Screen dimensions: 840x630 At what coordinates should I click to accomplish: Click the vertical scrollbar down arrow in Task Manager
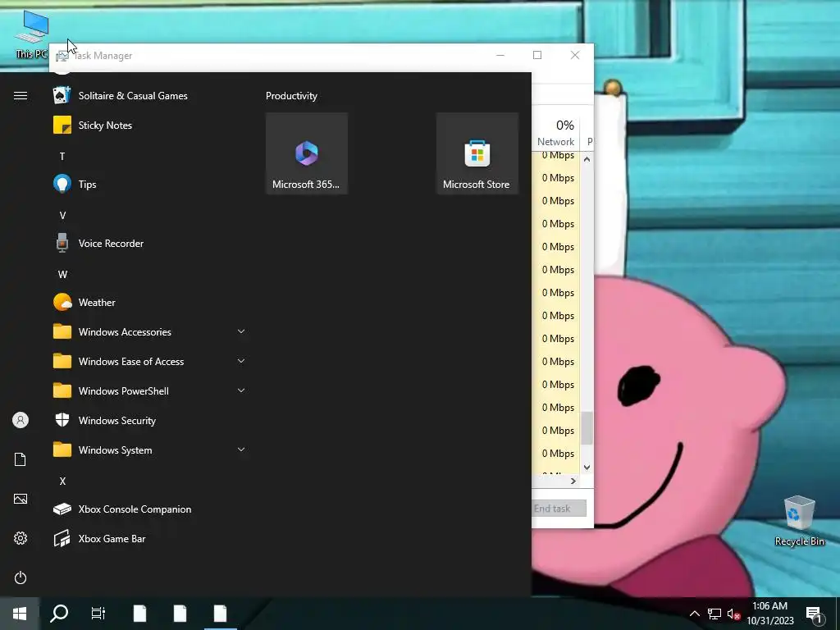tap(587, 467)
